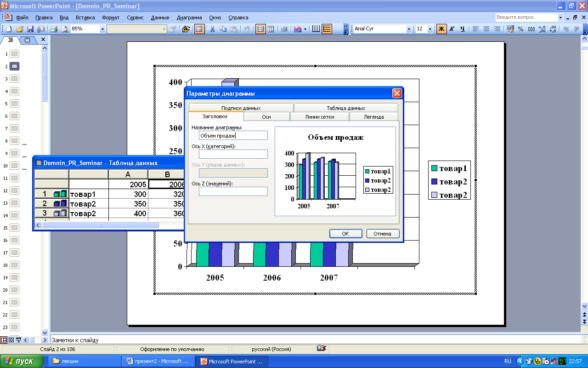Click the green товар1 legend swatch
Viewport: 588px width, 368px height.
[434, 168]
